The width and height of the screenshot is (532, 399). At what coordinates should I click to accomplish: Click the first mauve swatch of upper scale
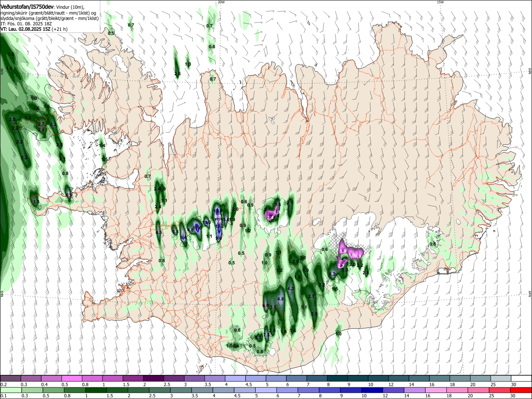[11, 379]
